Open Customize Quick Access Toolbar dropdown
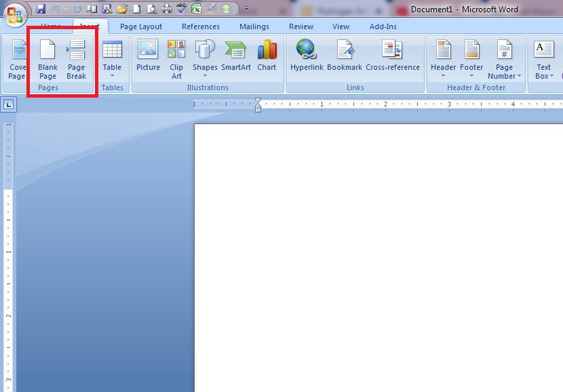Image resolution: width=563 pixels, height=392 pixels. click(246, 9)
